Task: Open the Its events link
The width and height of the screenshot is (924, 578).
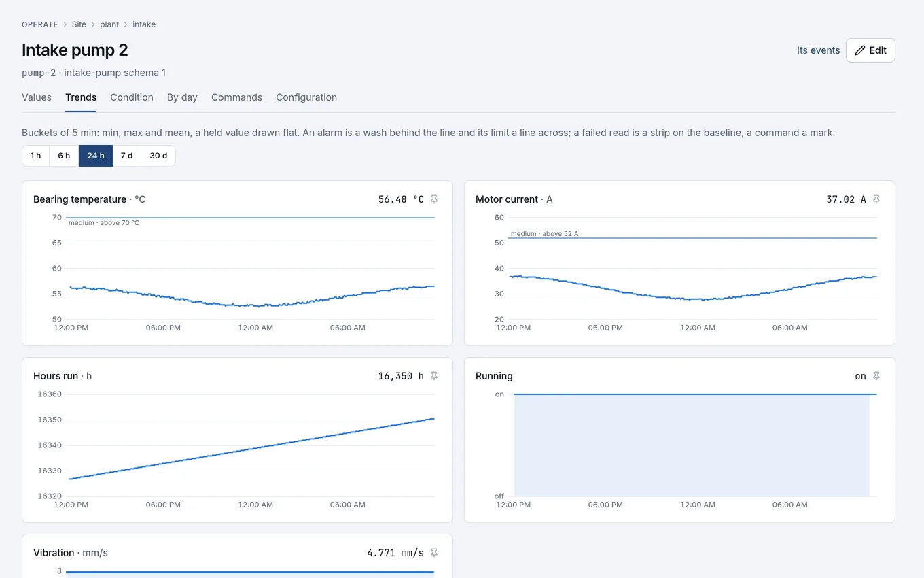Action: tap(819, 50)
